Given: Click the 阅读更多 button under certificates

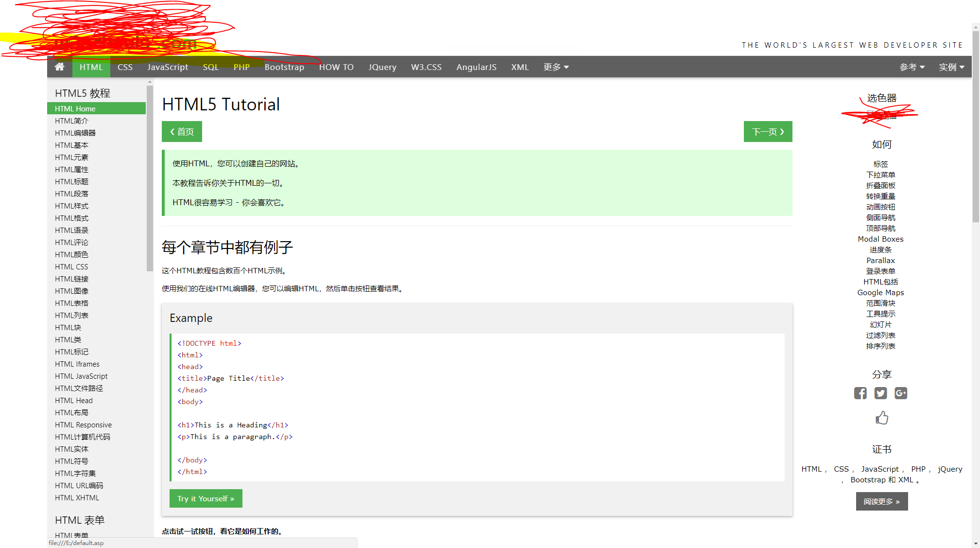Looking at the screenshot, I should pos(881,501).
